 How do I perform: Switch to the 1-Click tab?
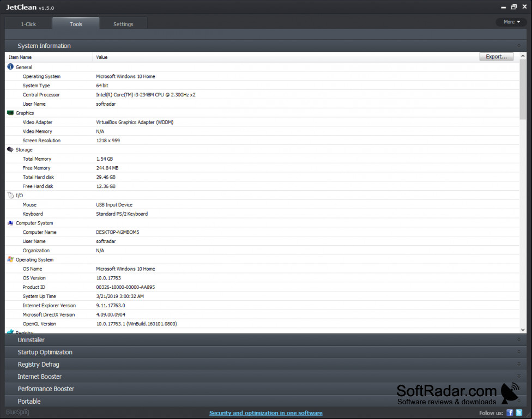(x=28, y=24)
